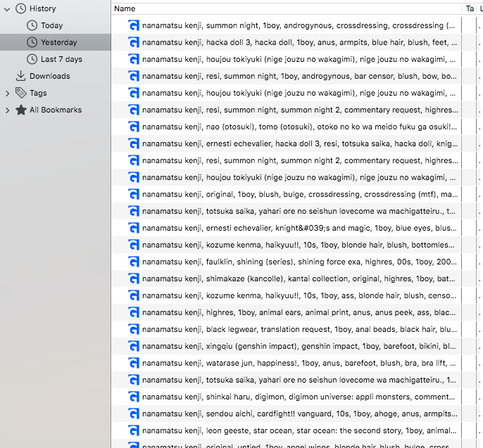
Task: Select All Bookmarks in the sidebar
Action: pos(56,110)
